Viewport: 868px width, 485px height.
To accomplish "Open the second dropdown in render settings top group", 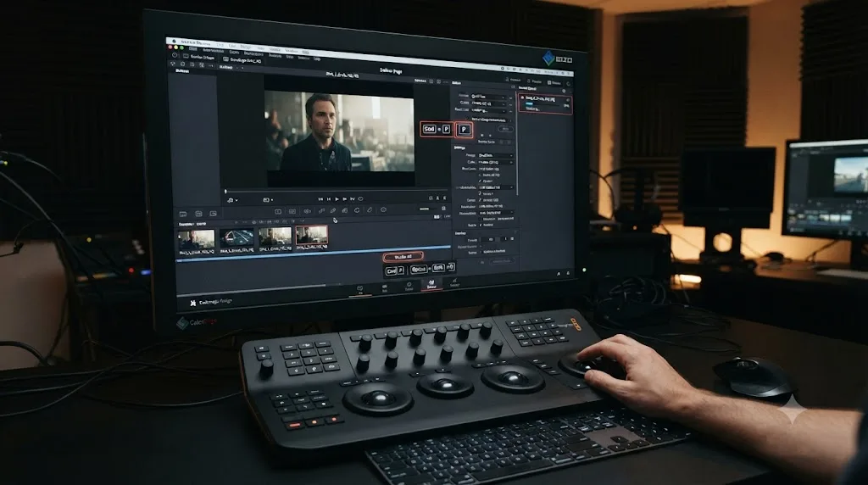I will [x=489, y=103].
